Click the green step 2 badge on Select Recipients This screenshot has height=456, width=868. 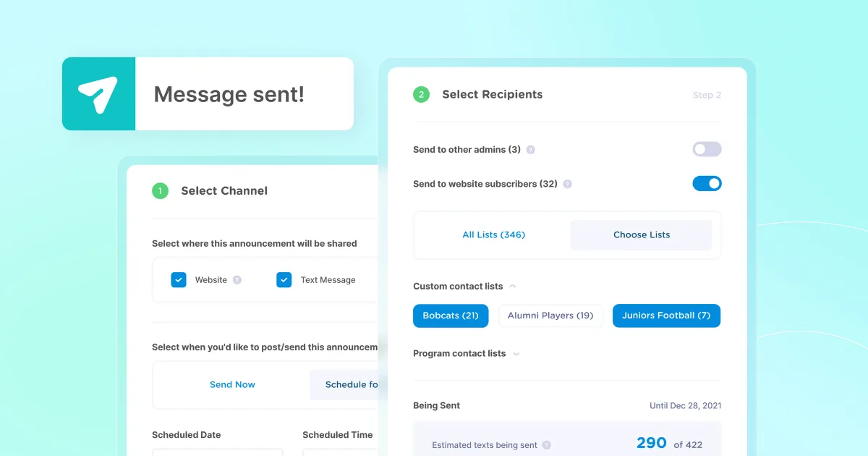pos(422,94)
